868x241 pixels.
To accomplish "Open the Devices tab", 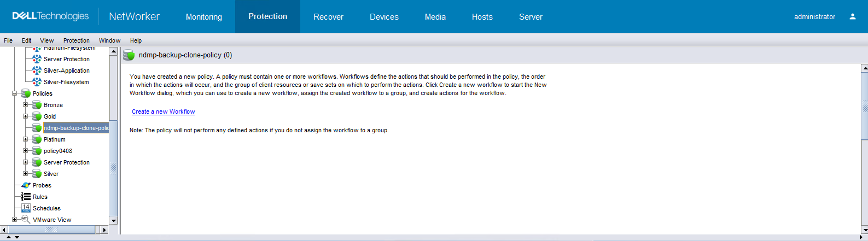I will (384, 17).
